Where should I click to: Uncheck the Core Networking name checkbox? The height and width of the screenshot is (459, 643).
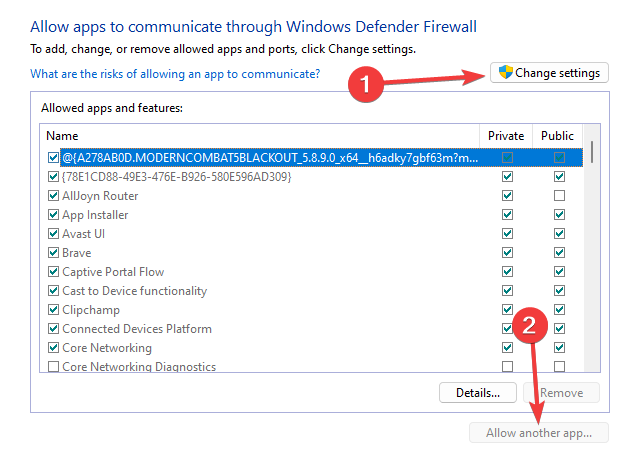point(53,348)
